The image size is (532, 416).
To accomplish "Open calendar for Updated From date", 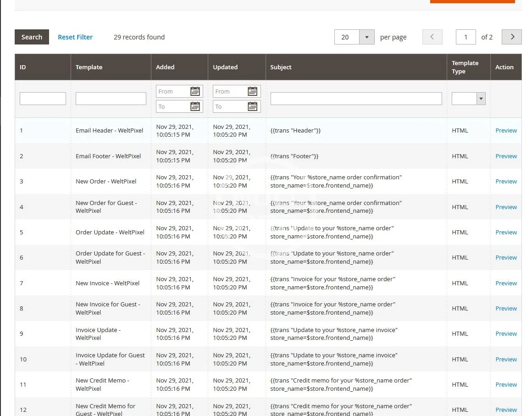I will [x=252, y=91].
